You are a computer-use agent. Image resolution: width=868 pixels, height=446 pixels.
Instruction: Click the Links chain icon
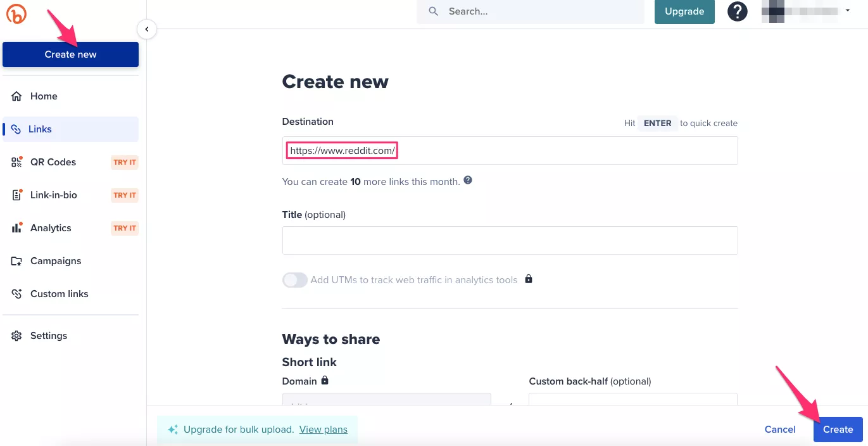click(x=16, y=129)
